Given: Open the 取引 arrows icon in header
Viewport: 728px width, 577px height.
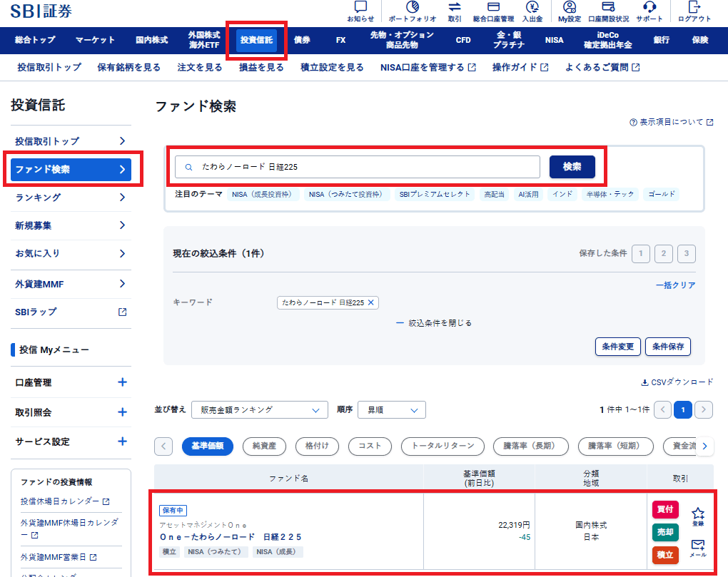Looking at the screenshot, I should (x=455, y=7).
